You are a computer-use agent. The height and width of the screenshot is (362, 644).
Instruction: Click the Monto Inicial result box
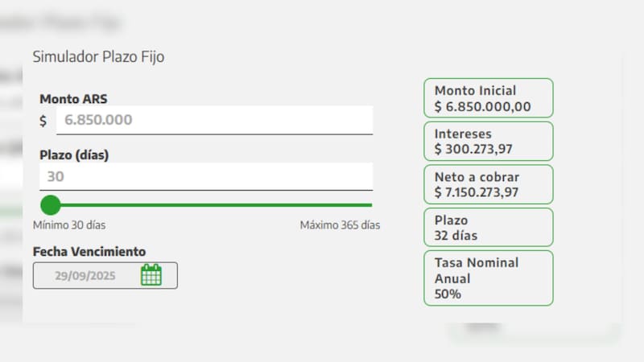tap(489, 98)
